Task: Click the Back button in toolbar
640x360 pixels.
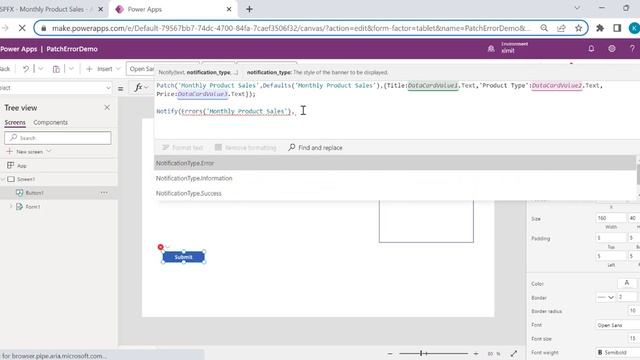Action: coord(5,69)
